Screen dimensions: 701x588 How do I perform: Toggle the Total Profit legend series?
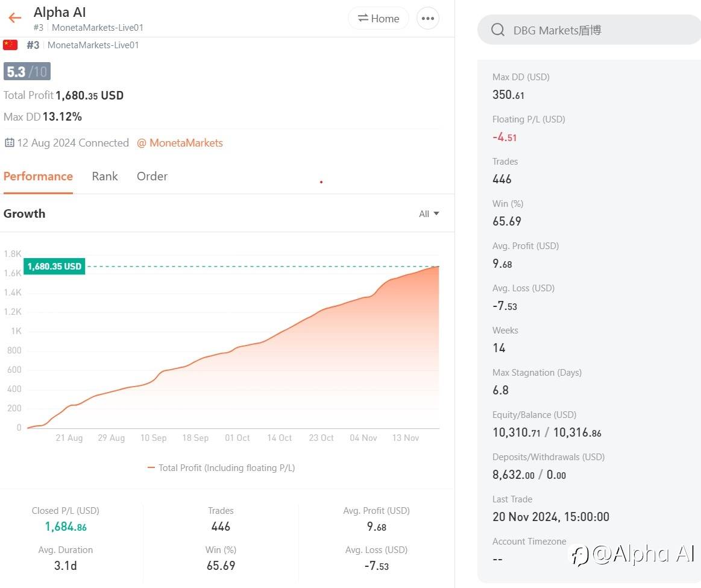pyautogui.click(x=221, y=468)
